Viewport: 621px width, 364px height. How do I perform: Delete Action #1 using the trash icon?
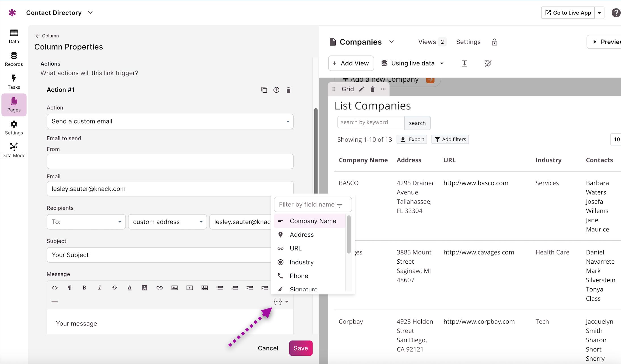click(288, 90)
